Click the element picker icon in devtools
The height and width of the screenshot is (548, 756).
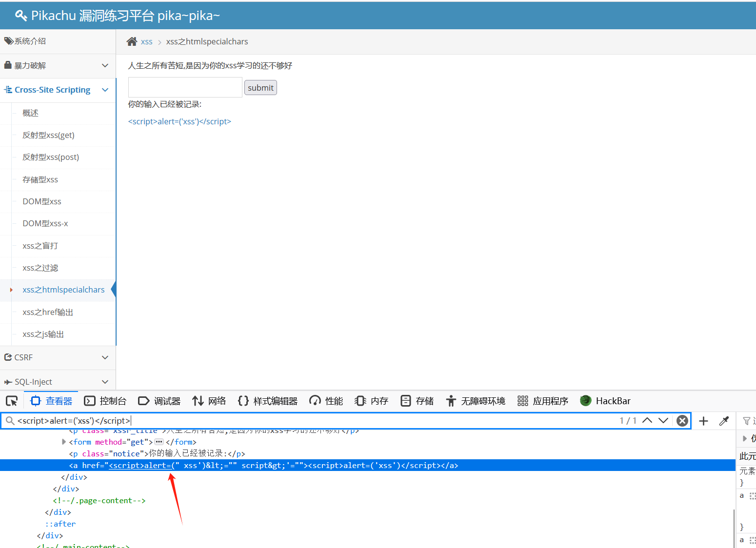pos(12,401)
